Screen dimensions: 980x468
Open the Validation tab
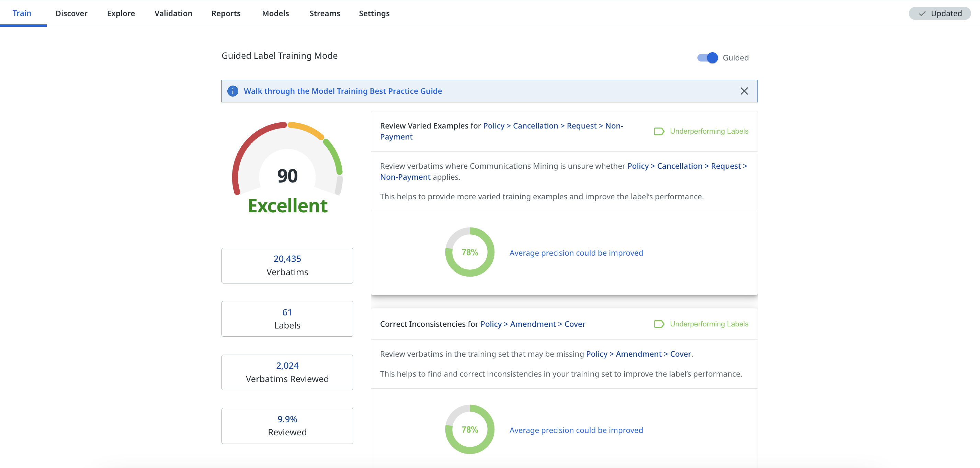tap(173, 13)
